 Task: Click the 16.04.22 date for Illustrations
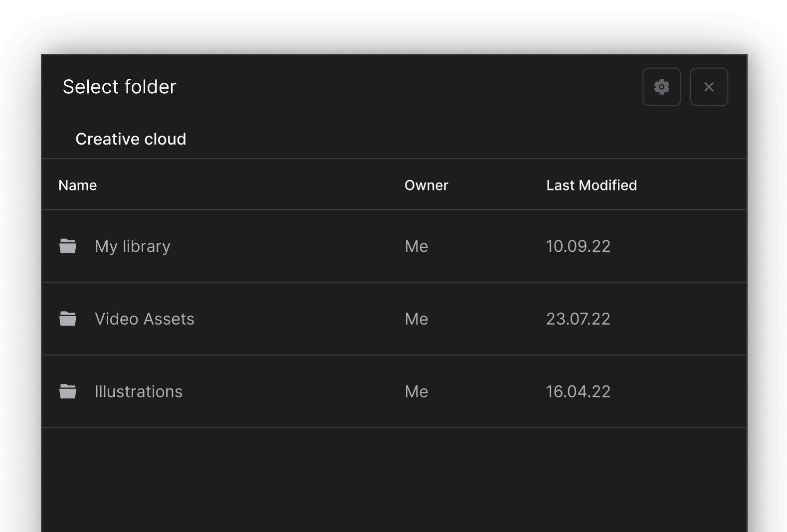[x=578, y=391]
